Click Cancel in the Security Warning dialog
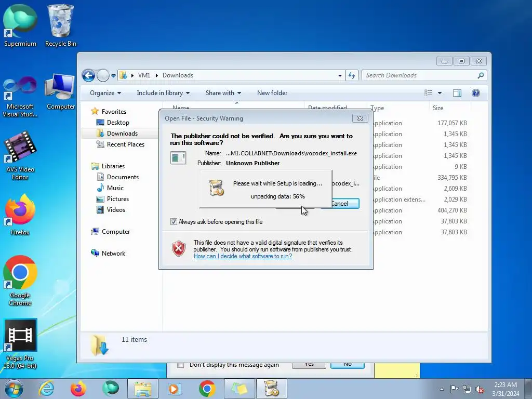532x399 pixels. (345, 203)
